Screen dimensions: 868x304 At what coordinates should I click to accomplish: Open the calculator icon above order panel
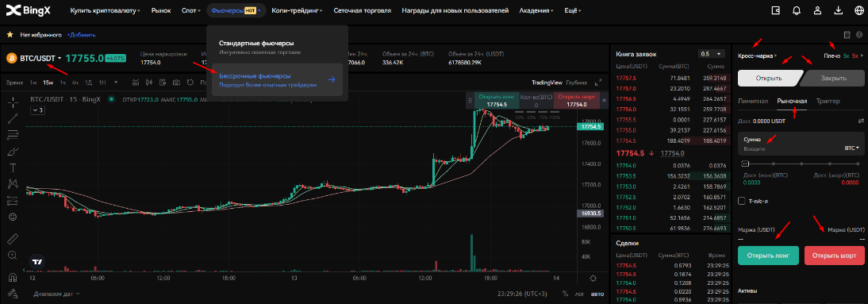point(847,34)
